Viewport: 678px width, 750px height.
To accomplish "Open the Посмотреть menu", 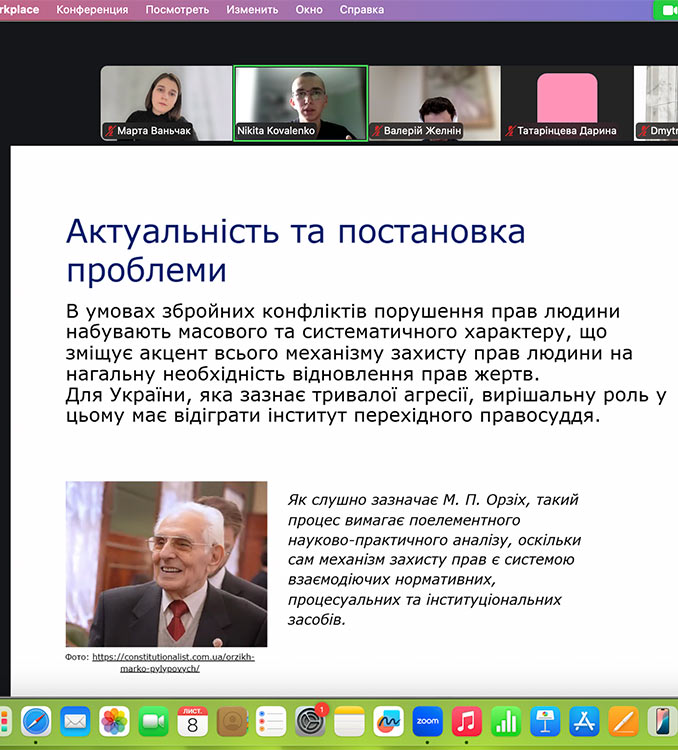I will pyautogui.click(x=177, y=10).
